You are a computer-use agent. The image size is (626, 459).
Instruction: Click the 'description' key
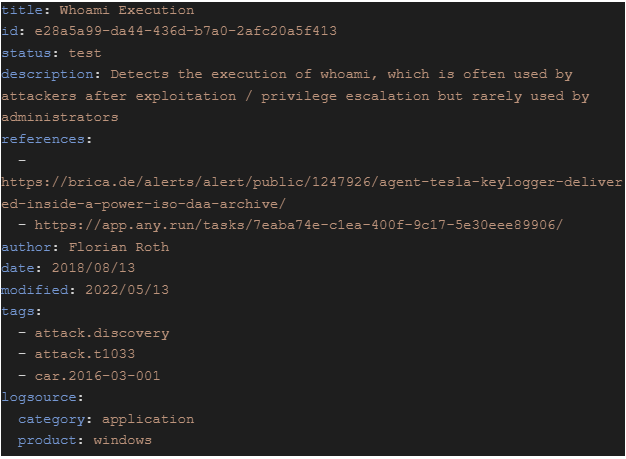tap(48, 75)
